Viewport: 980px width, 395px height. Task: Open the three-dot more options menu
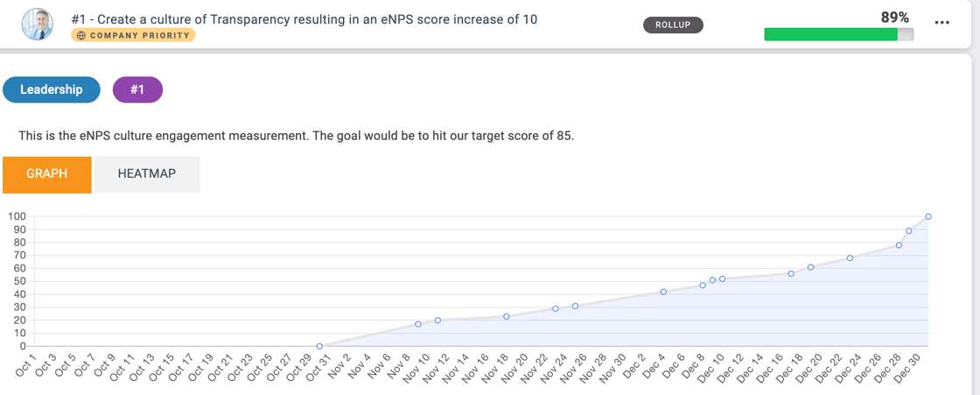tap(941, 23)
